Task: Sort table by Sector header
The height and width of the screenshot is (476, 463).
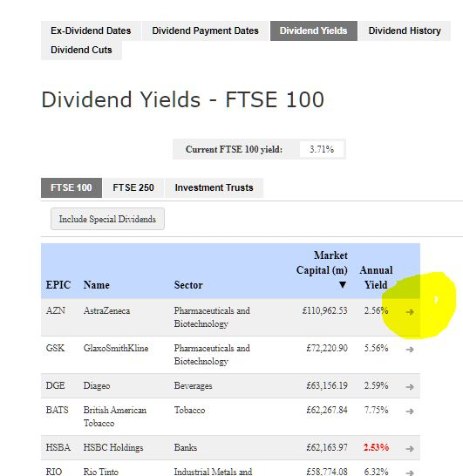Action: tap(188, 285)
